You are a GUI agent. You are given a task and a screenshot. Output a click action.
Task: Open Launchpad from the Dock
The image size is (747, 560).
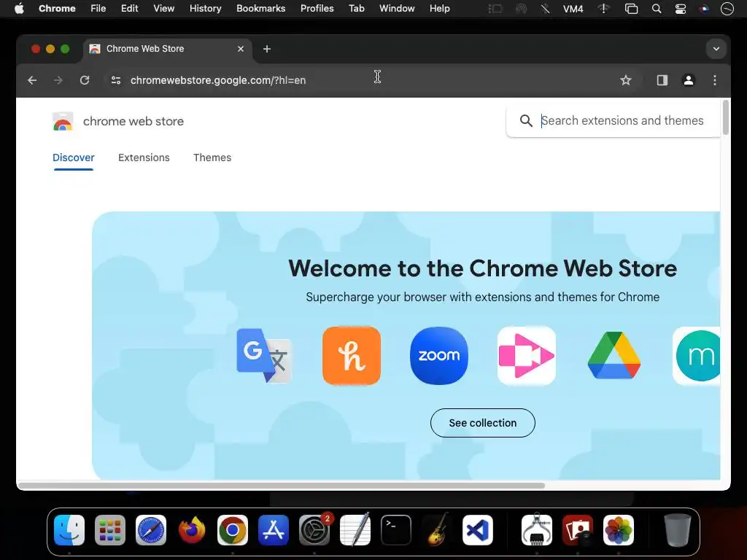point(110,530)
